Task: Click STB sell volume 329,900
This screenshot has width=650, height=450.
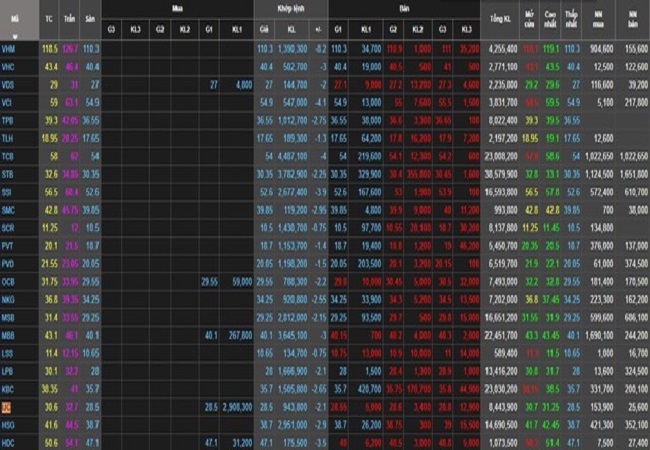Action: point(369,174)
